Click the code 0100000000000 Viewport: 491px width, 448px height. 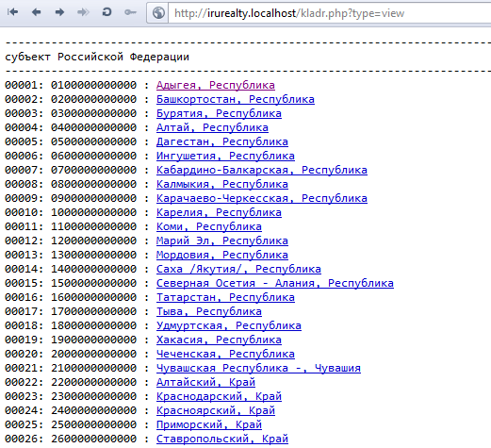coord(94,85)
